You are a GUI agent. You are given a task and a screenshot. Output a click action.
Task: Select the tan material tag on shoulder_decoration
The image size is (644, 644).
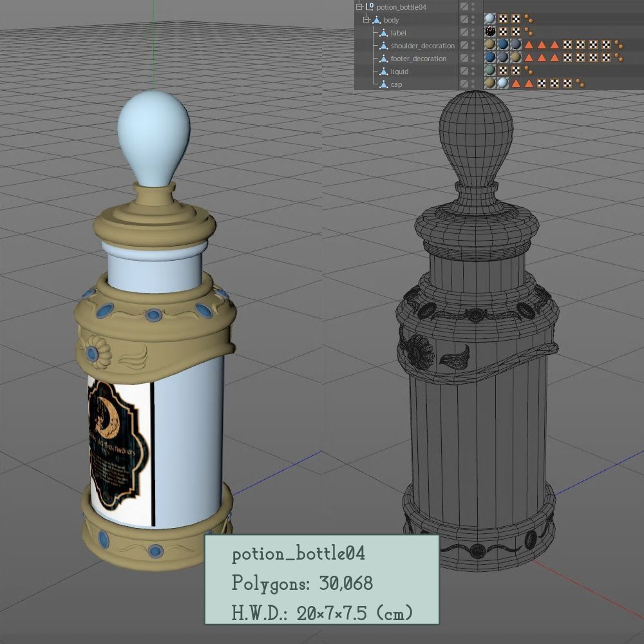489,45
